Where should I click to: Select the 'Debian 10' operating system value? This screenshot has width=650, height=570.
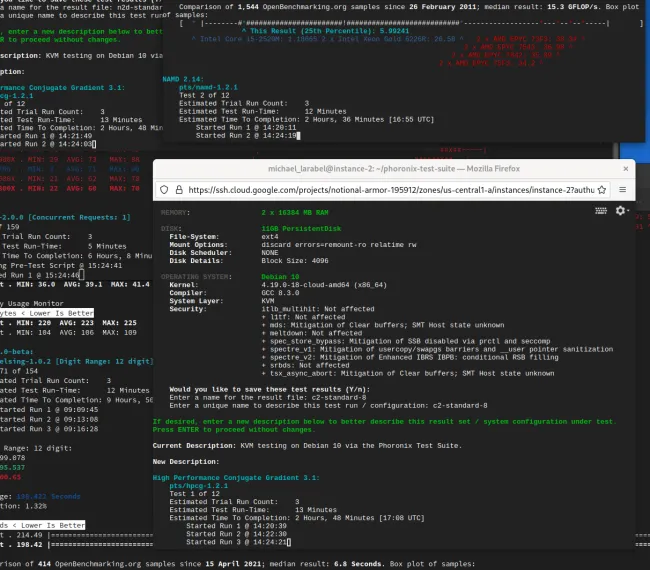pos(280,277)
